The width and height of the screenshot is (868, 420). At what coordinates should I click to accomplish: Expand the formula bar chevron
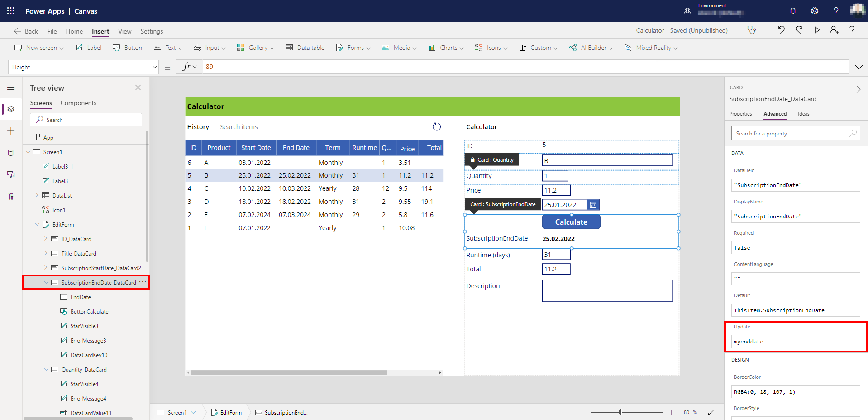(x=858, y=67)
